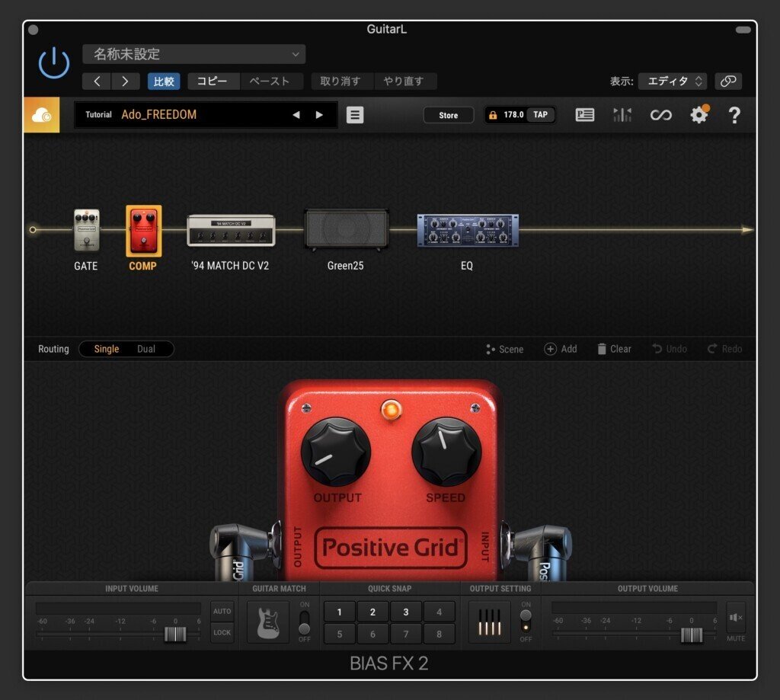Toggle input volume LOCK
Viewport: 780px width, 700px height.
click(222, 632)
